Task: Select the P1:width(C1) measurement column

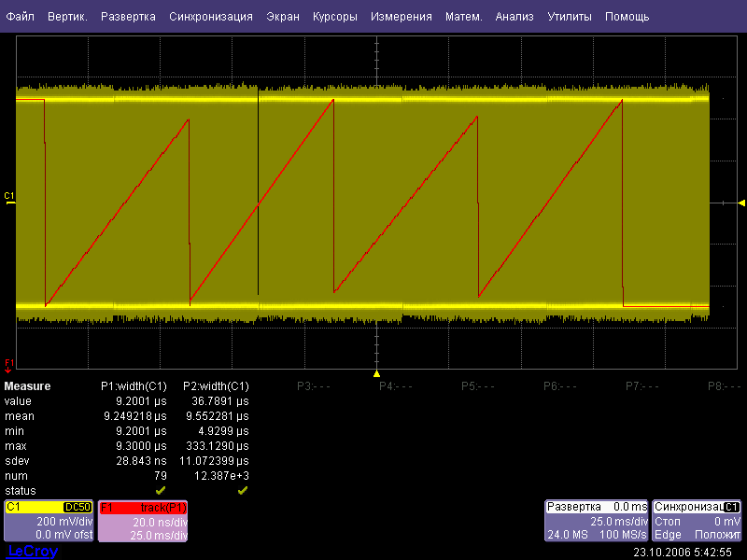Action: (x=134, y=385)
